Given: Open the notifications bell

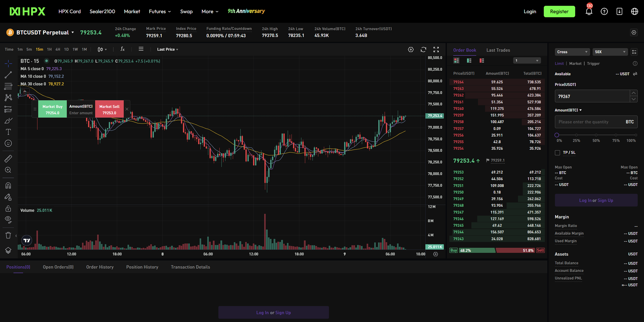Looking at the screenshot, I should coord(589,11).
